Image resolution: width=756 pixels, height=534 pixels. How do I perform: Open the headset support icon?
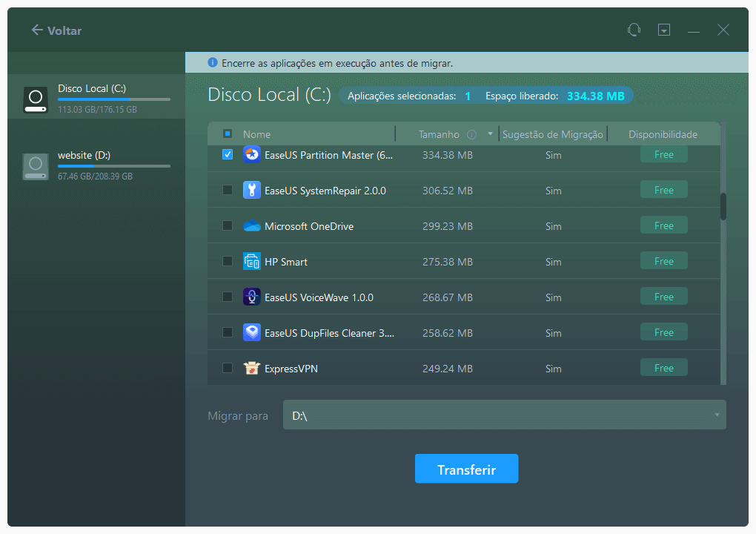[x=634, y=30]
